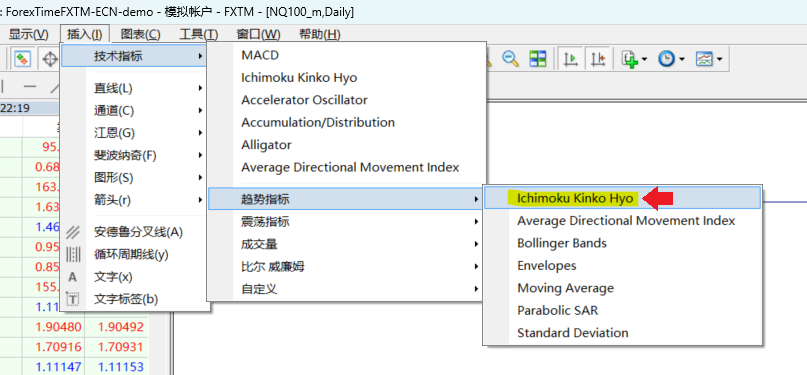Screen dimensions: 807x375
Task: Select the Alligator indicator
Action: pos(346,145)
